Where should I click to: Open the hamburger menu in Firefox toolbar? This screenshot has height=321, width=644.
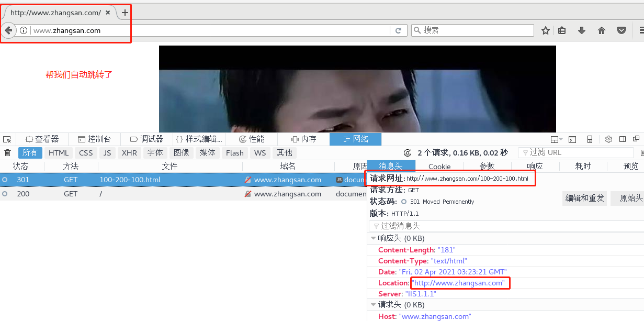(x=641, y=30)
